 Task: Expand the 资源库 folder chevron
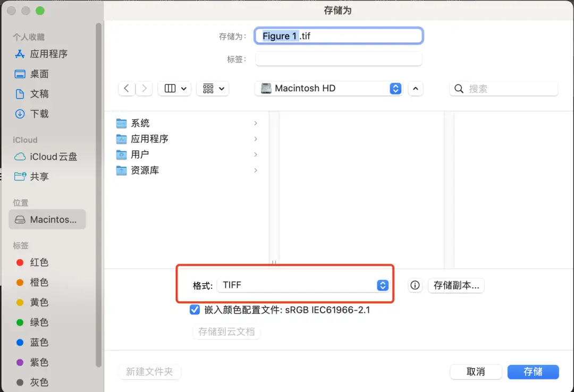coord(256,171)
